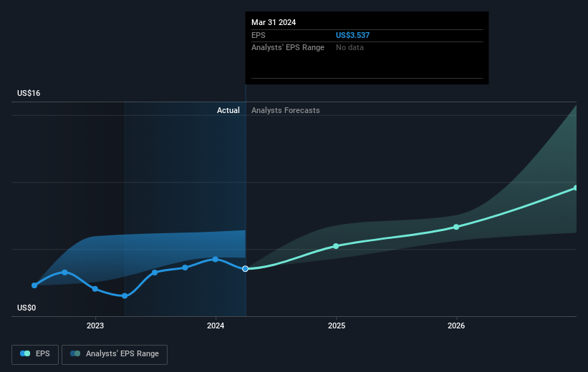This screenshot has width=588, height=372.
Task: Click the Analysts' EPS Range legend color swatch
Action: click(x=75, y=353)
